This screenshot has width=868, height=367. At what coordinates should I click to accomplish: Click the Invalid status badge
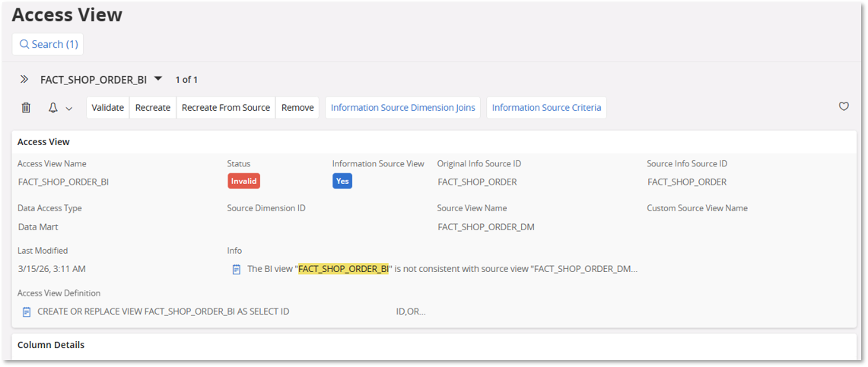click(x=243, y=182)
